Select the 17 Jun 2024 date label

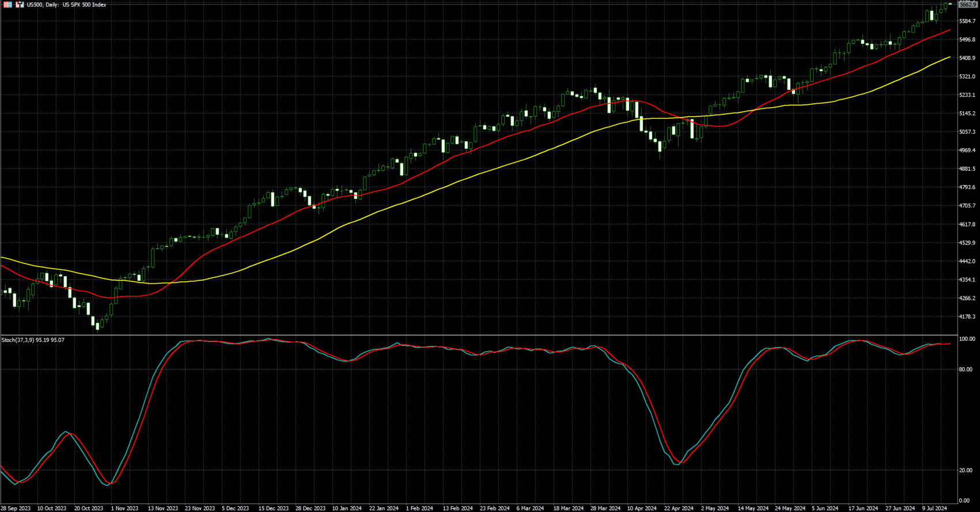tap(863, 509)
